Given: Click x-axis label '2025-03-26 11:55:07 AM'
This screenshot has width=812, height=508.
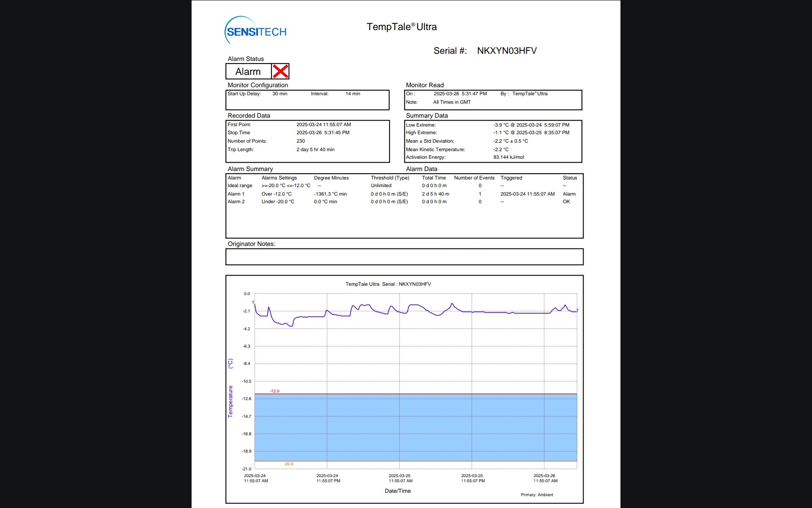Looking at the screenshot, I should 545,478.
